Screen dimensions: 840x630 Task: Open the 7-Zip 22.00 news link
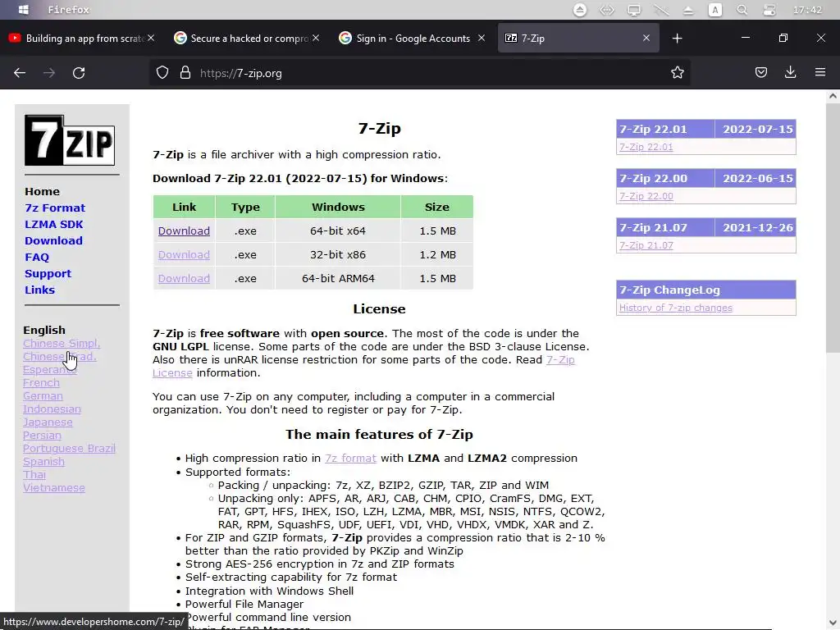click(x=646, y=196)
